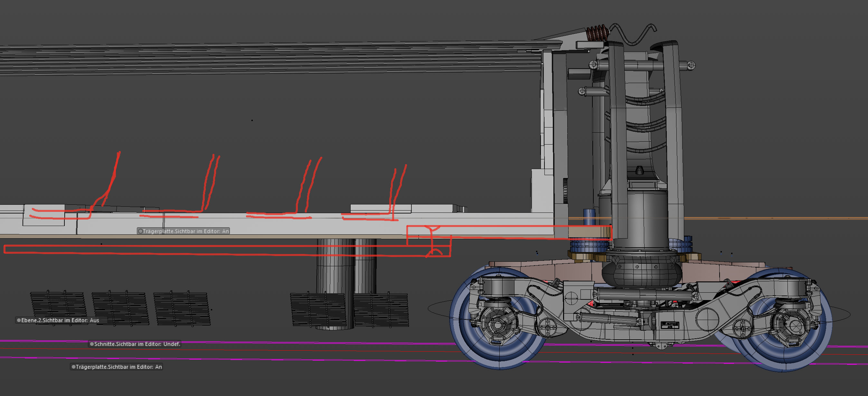Toggle visibility dot of Ebene.2 editor label
The width and height of the screenshot is (868, 396).
point(19,320)
